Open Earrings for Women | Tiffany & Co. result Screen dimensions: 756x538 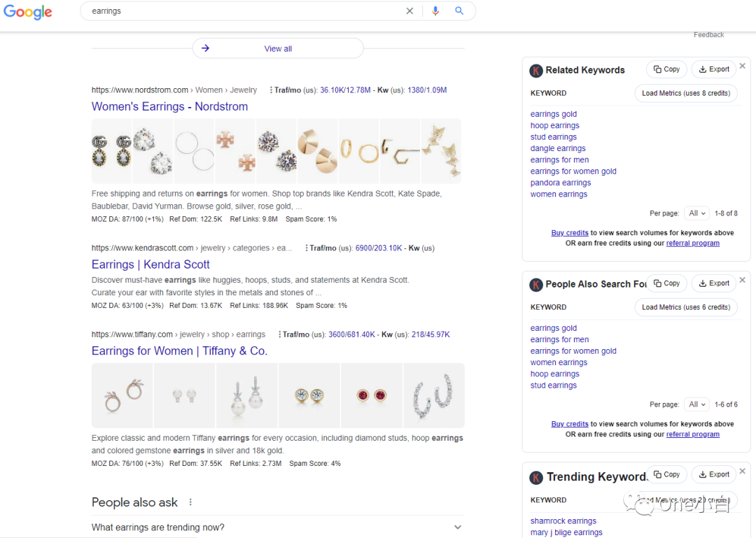click(x=179, y=351)
